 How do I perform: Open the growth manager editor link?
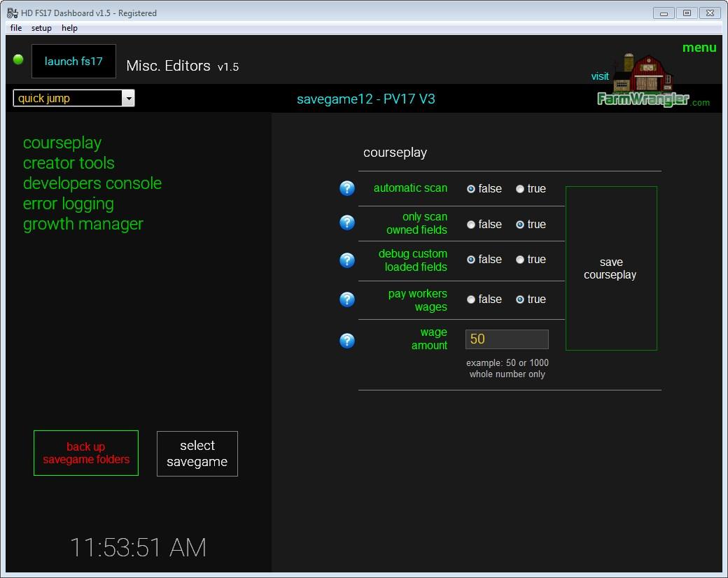point(83,224)
